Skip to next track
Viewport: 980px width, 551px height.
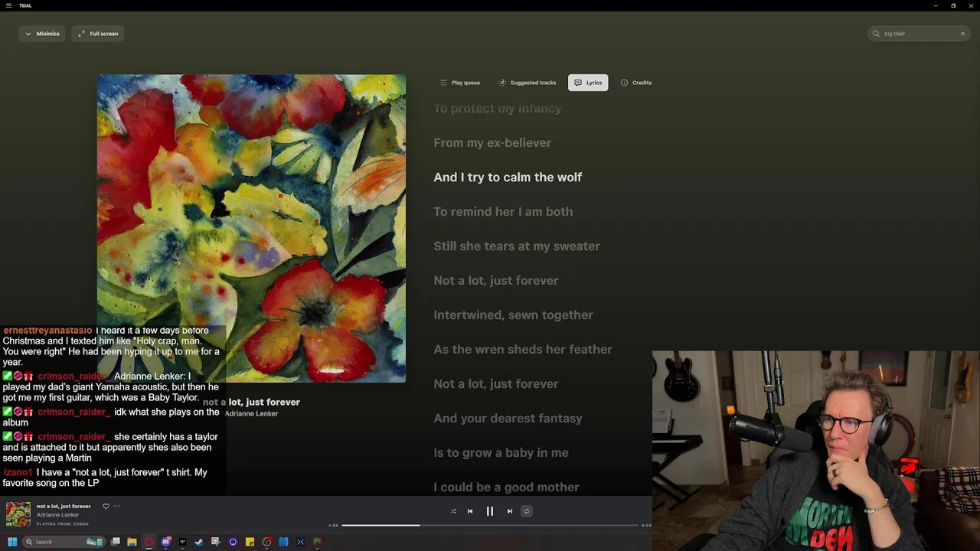point(510,511)
